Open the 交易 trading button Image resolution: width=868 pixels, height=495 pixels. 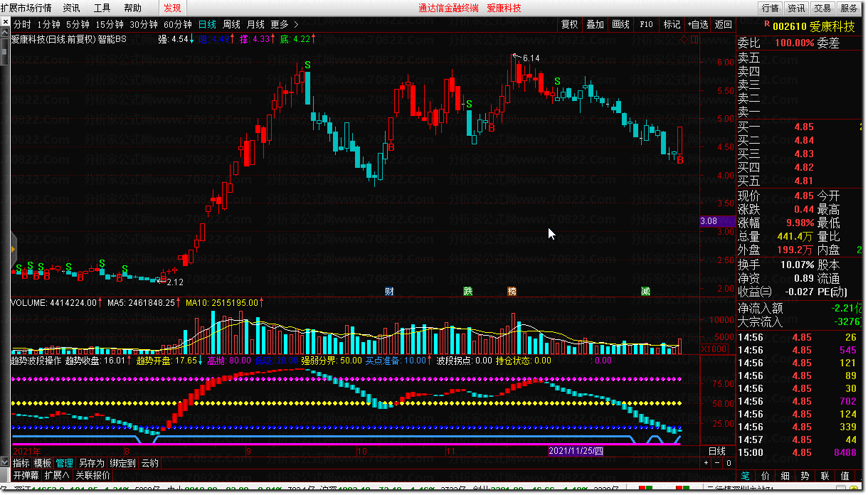(x=822, y=9)
